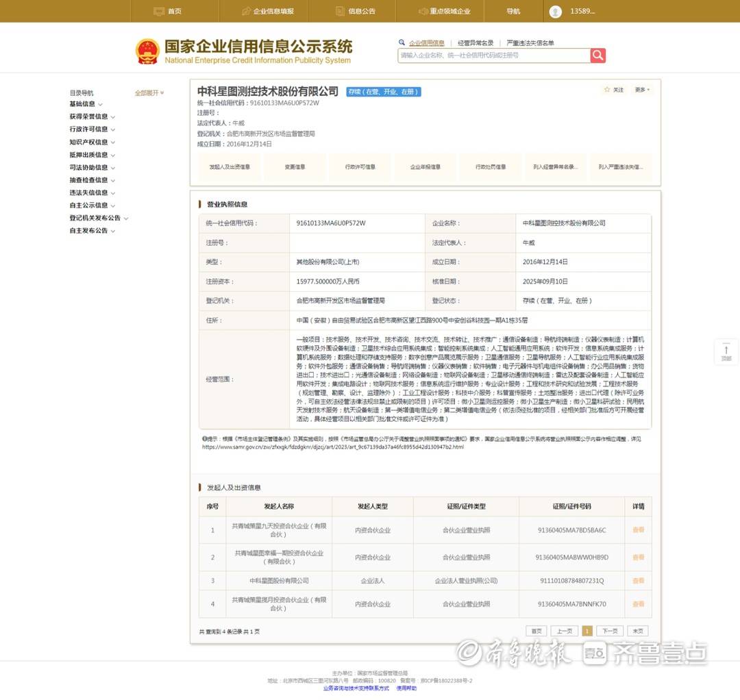Viewport: 740px width, 700px height.
Task: Expand 抵押出质信息 in sidebar
Action: [92, 155]
